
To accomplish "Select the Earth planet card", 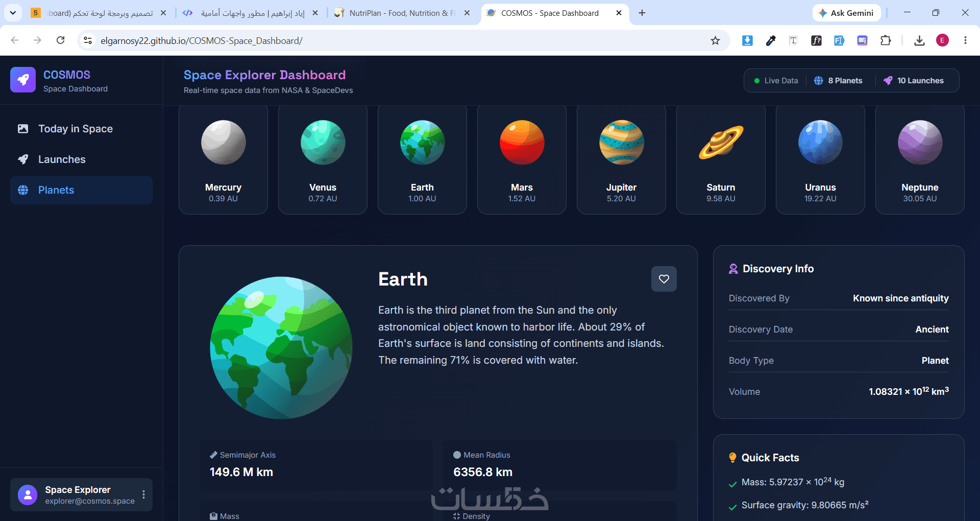I will pos(422,159).
